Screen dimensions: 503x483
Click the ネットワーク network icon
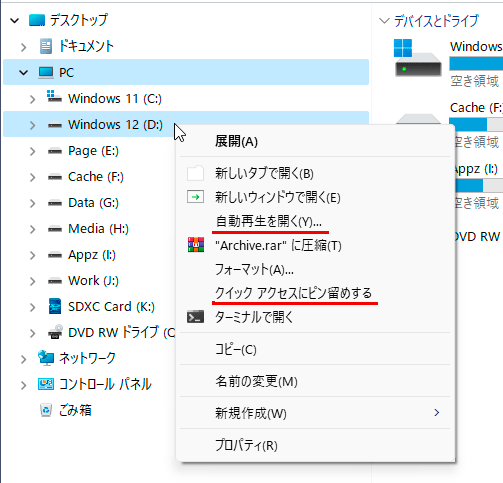(46, 358)
